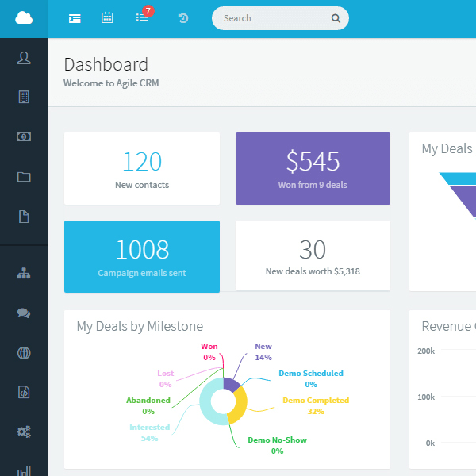Click the 'Demo No-Show 0%' chart label

pos(277,445)
